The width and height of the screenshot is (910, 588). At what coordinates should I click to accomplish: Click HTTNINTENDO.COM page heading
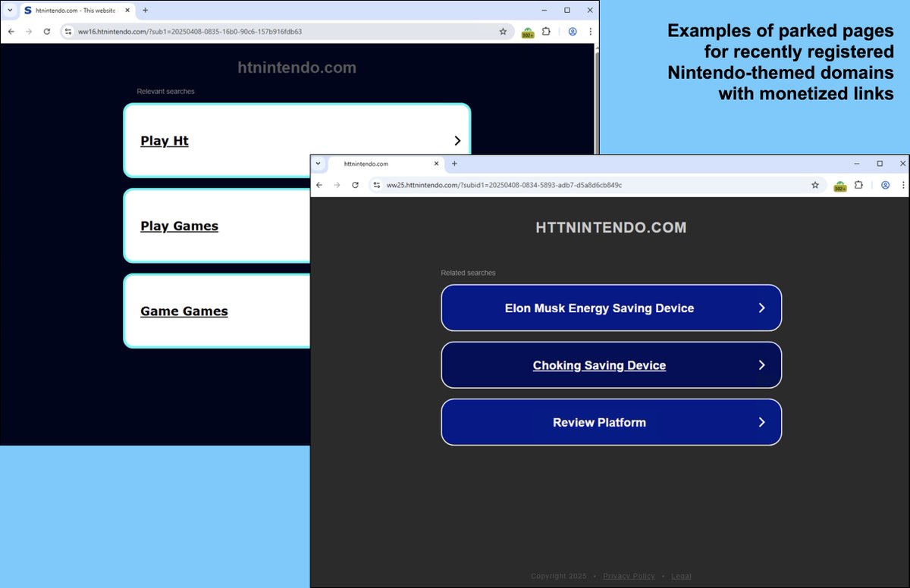click(611, 227)
